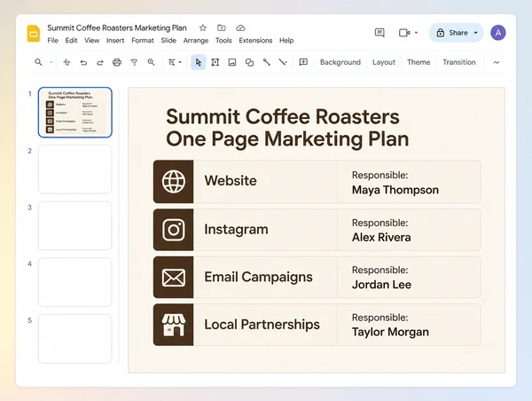Image resolution: width=532 pixels, height=401 pixels.
Task: Select blank slide 2 thumbnail
Action: coord(75,169)
